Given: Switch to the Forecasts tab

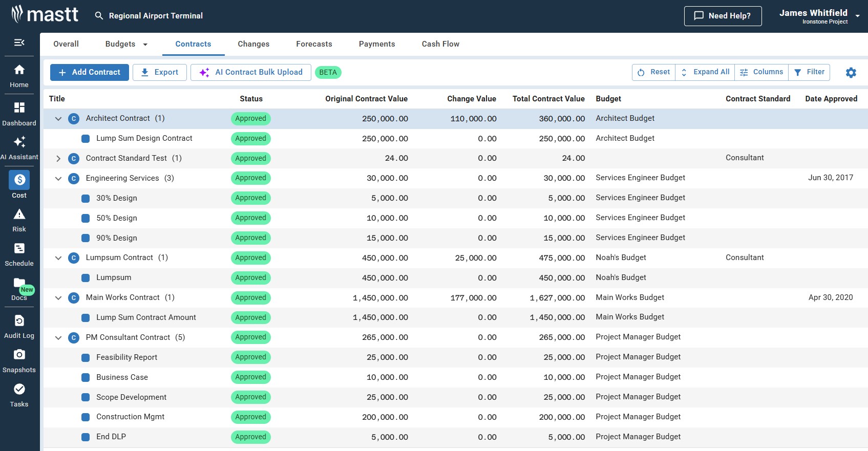Looking at the screenshot, I should click(x=314, y=44).
